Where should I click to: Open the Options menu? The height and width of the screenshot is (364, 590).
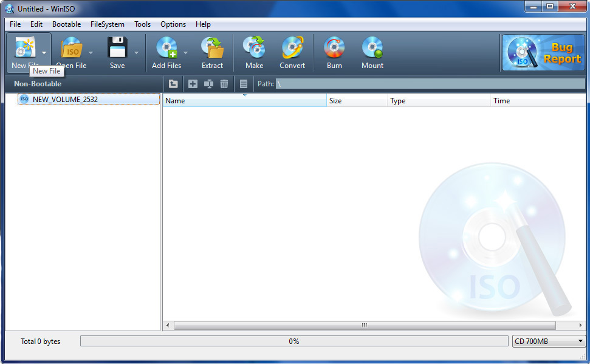point(173,24)
